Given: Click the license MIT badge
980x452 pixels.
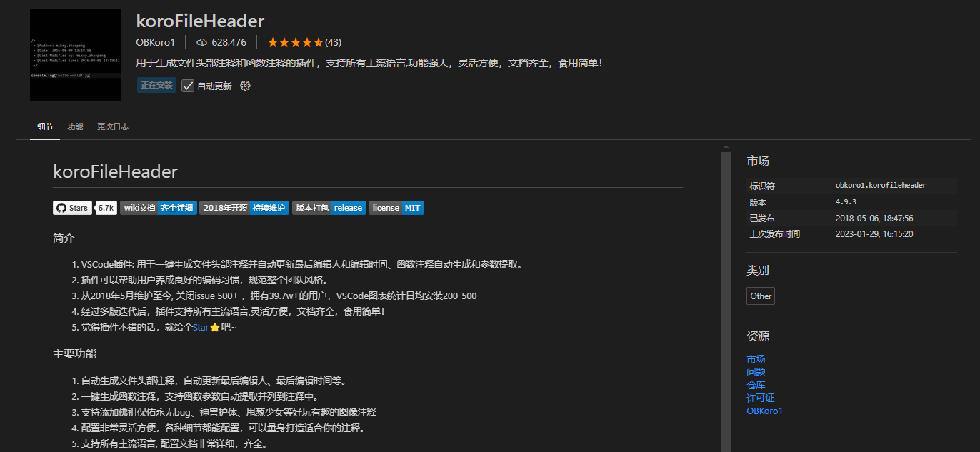Looking at the screenshot, I should tap(396, 208).
